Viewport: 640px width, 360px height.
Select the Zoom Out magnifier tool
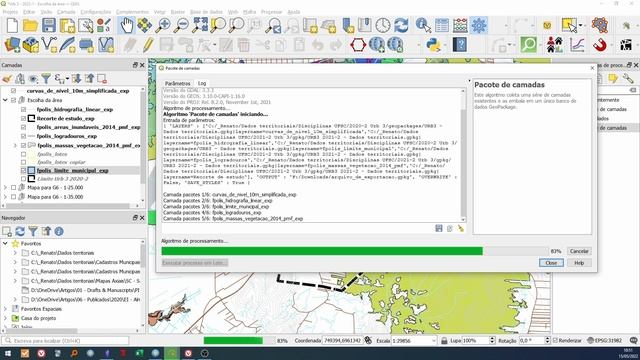click(x=181, y=26)
